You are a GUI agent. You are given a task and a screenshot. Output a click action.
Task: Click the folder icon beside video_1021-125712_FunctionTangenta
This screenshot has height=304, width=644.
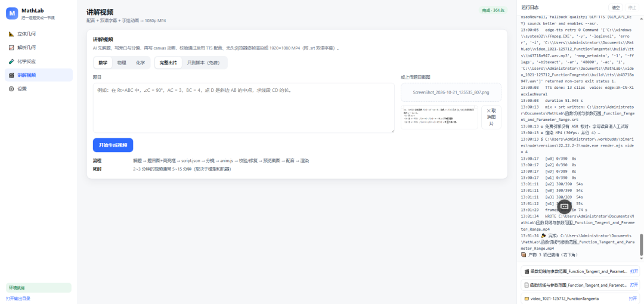click(527, 298)
